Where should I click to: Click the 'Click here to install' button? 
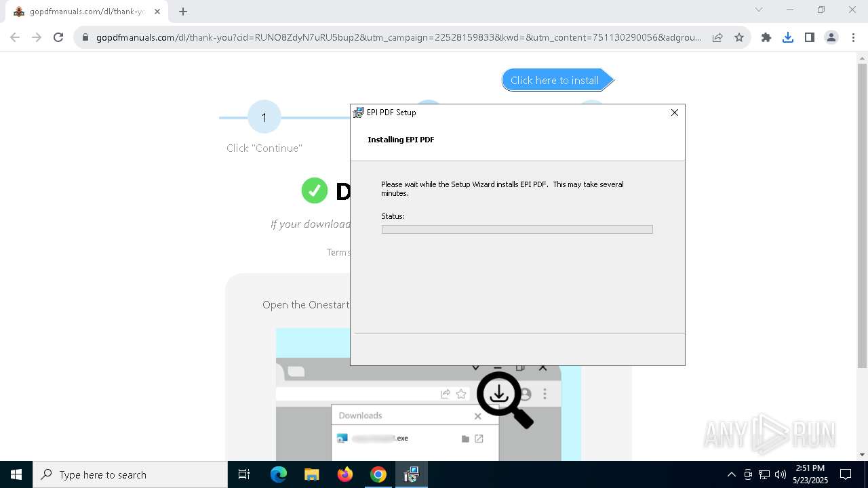pos(557,80)
